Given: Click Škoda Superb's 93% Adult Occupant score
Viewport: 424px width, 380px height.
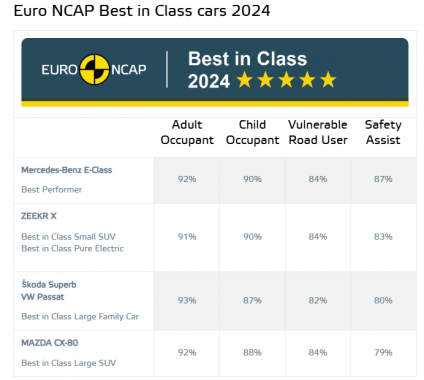Looking at the screenshot, I should click(187, 300).
